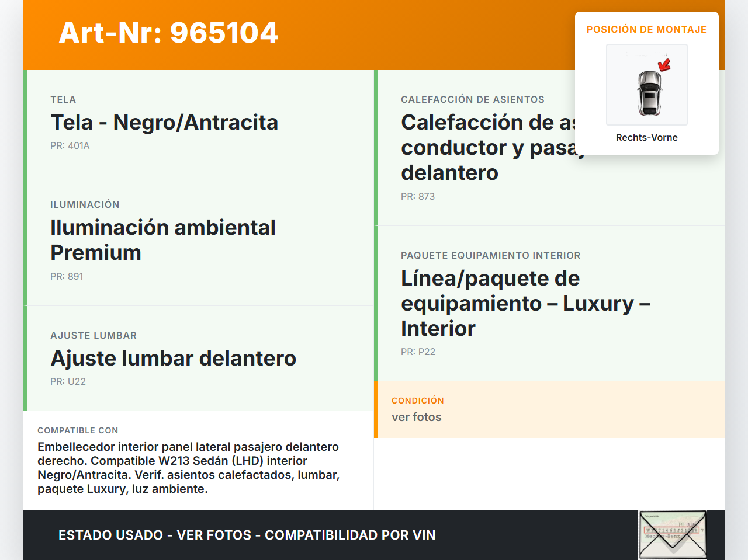Click the car mounting position image
This screenshot has height=560, width=748.
tap(647, 85)
